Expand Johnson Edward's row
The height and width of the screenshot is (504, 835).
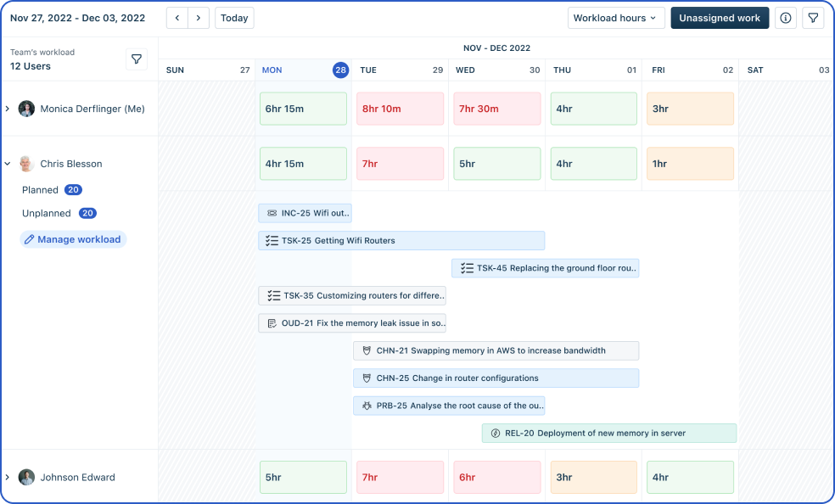pos(8,477)
